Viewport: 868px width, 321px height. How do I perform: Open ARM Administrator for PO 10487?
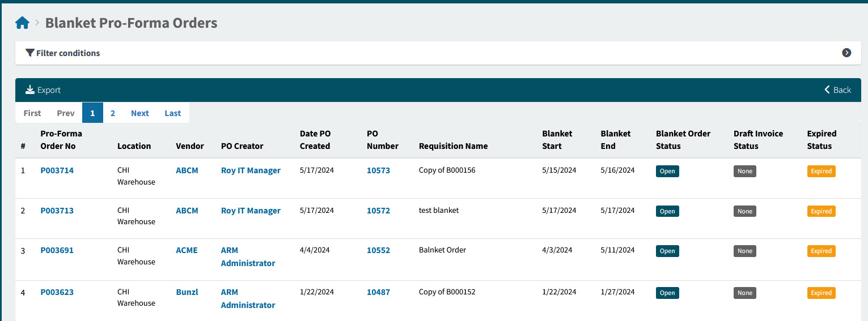click(x=248, y=298)
